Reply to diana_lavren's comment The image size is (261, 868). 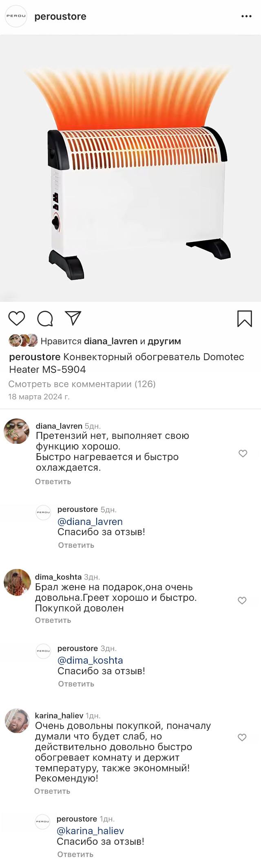coord(53,482)
